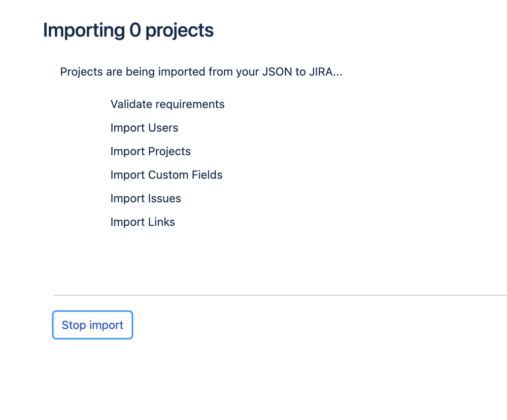Screen dimensions: 507x420
Task: Click the Projects are being imported message
Action: [201, 72]
